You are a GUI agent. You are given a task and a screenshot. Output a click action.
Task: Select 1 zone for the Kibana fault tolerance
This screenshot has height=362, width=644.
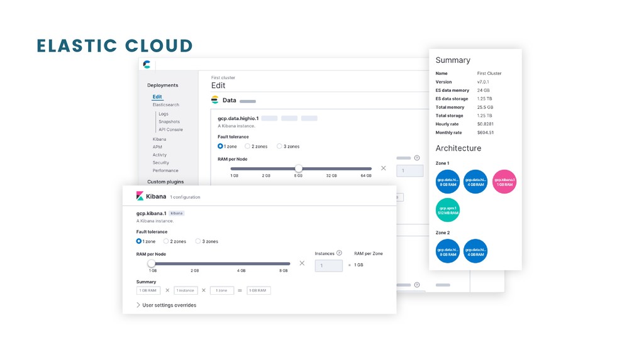pos(139,241)
